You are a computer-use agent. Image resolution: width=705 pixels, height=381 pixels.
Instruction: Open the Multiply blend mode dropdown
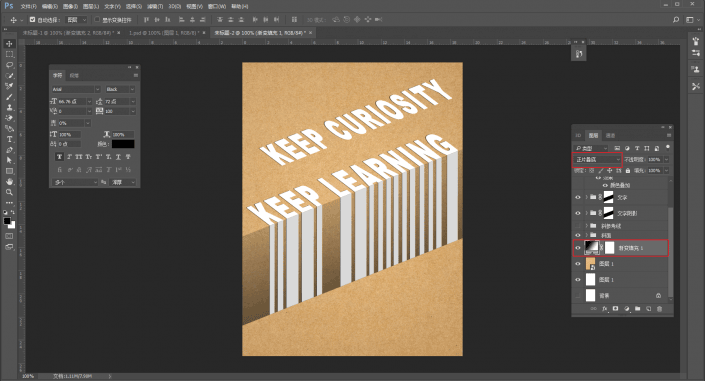click(598, 160)
